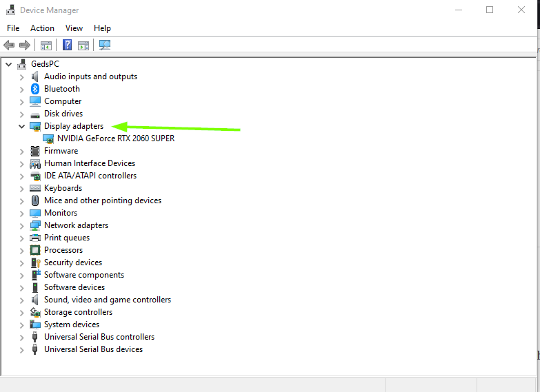Close the Device Manager window
540x392 pixels.
pyautogui.click(x=521, y=10)
